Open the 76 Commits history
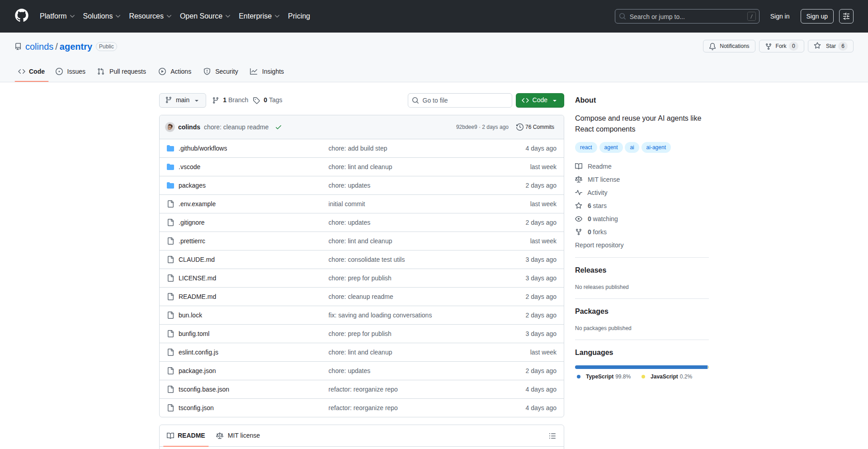 click(x=535, y=127)
